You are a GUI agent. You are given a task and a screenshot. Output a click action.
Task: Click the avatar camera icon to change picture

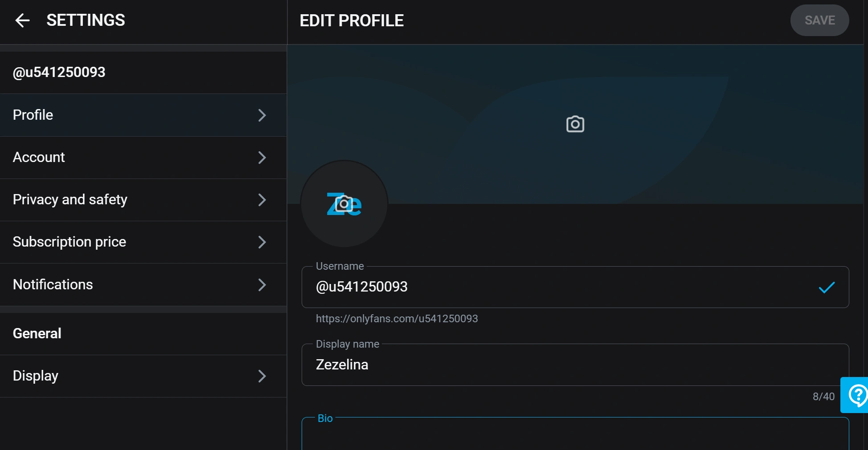[x=343, y=204]
